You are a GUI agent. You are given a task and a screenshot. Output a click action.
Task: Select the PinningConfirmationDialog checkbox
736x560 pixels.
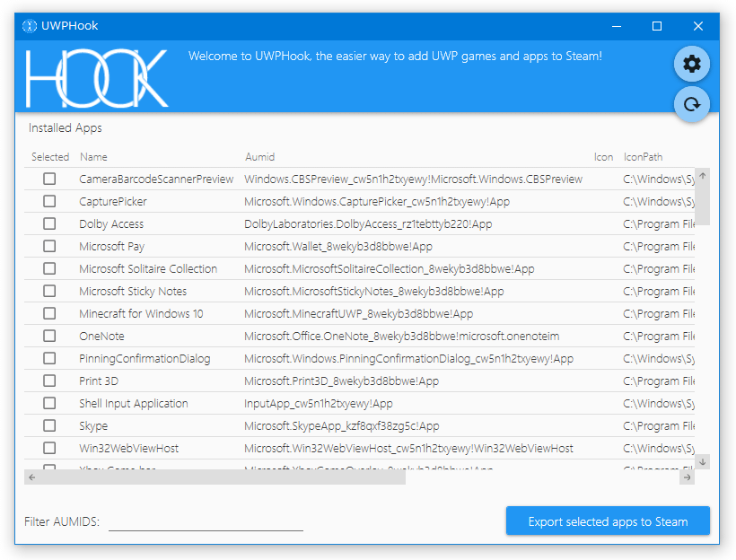point(49,359)
